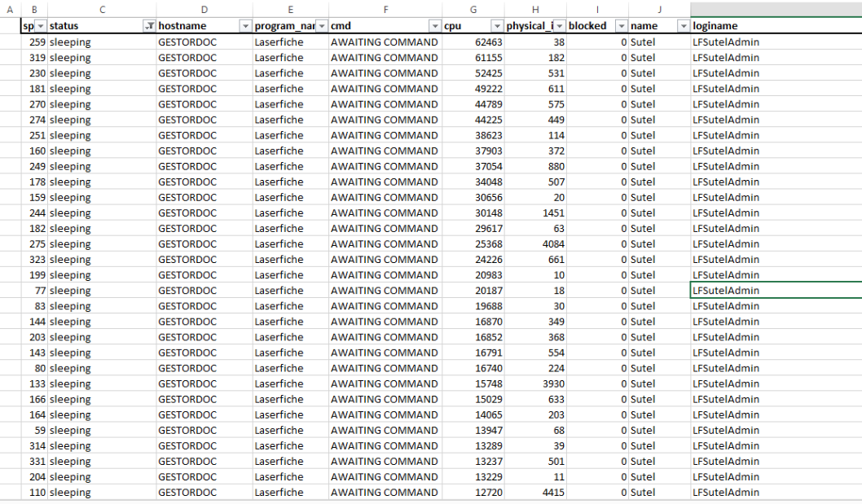Select blocked value 0 in spid 274 row
The width and height of the screenshot is (862, 504).
pyautogui.click(x=597, y=120)
